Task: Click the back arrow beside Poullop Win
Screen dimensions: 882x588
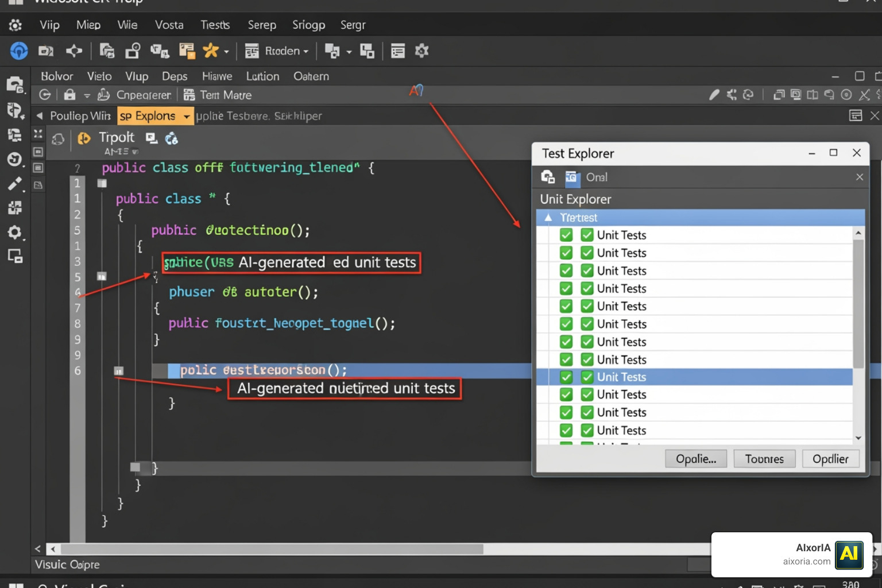Action: (40, 116)
